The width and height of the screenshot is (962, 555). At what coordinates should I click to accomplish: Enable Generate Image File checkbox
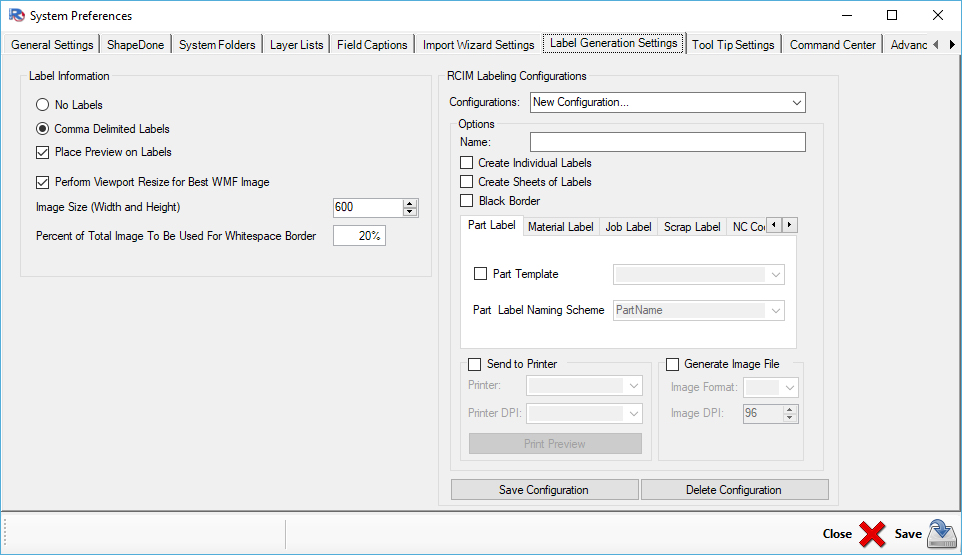pos(672,364)
